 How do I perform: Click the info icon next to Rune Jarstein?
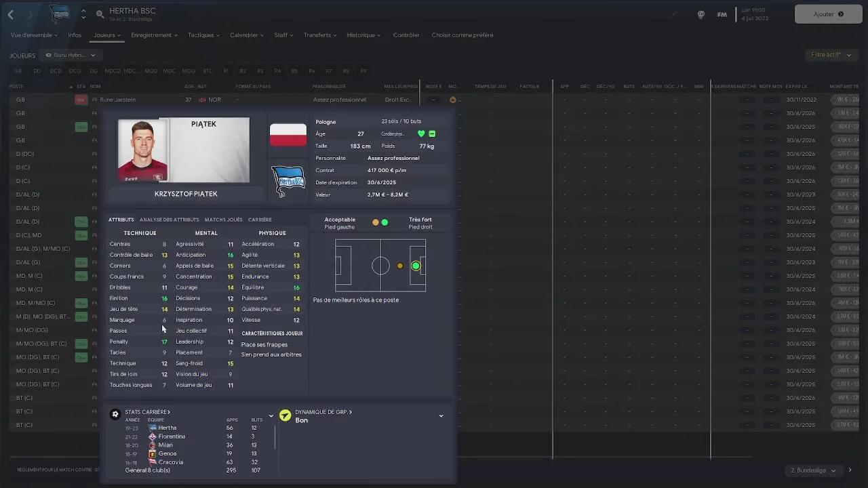tap(94, 100)
